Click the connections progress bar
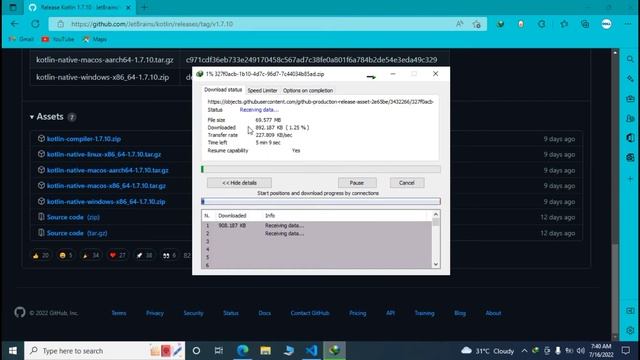Image resolution: width=640 pixels, height=360 pixels. (321, 201)
